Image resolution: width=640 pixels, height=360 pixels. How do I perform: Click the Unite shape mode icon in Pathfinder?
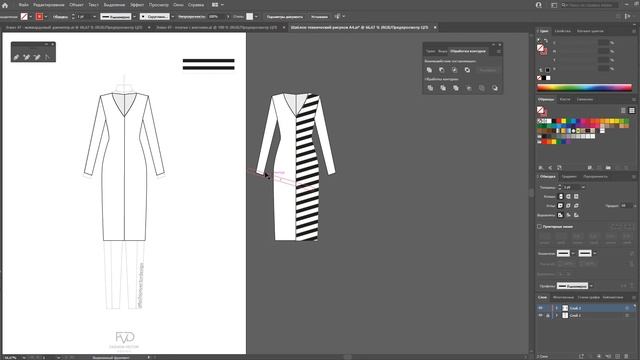(x=429, y=70)
